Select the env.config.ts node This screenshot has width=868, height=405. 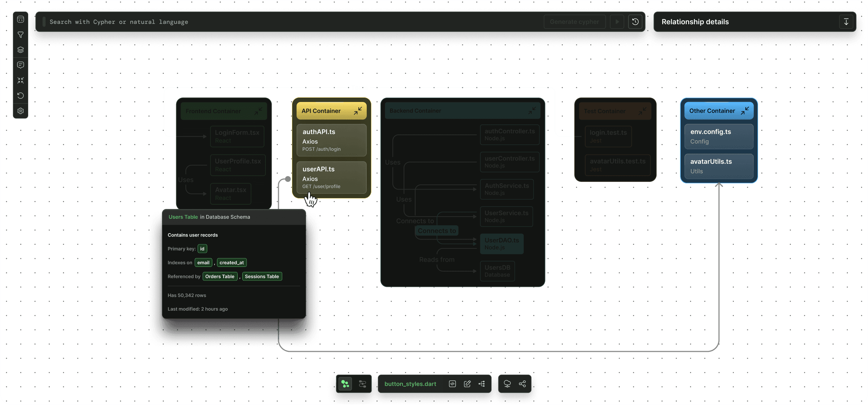point(719,136)
